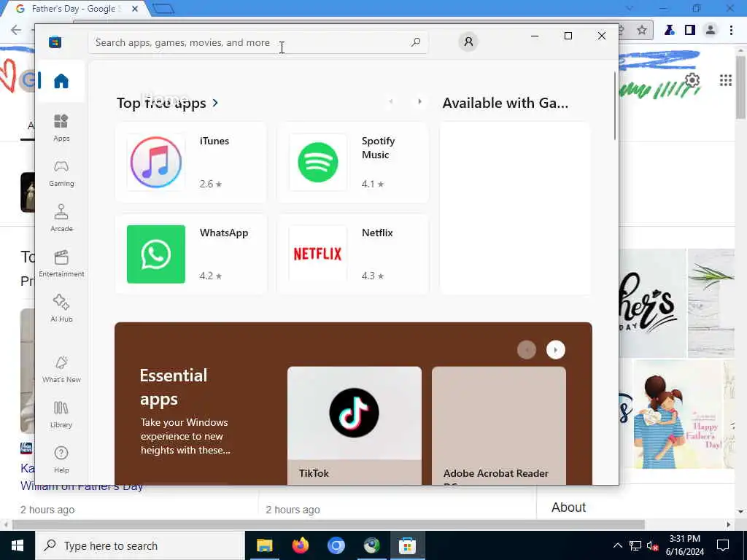Click the iTunes app title

tap(214, 141)
